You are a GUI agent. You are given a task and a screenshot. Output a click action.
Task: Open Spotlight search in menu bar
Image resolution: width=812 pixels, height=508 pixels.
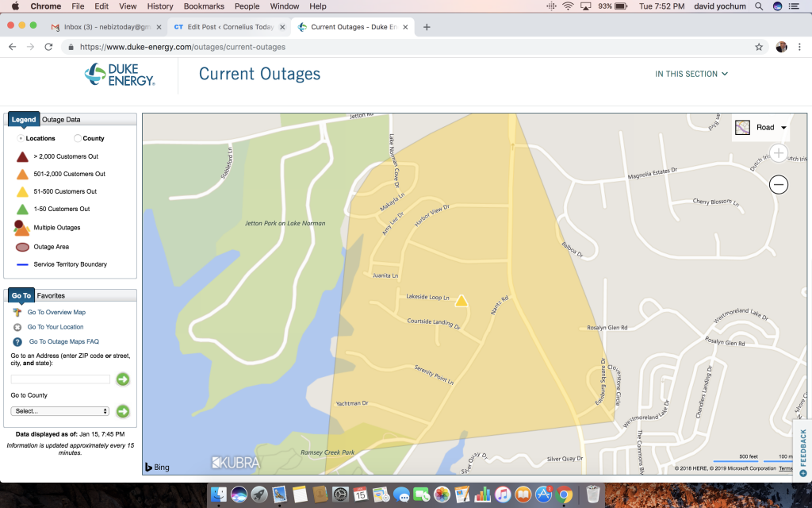759,6
